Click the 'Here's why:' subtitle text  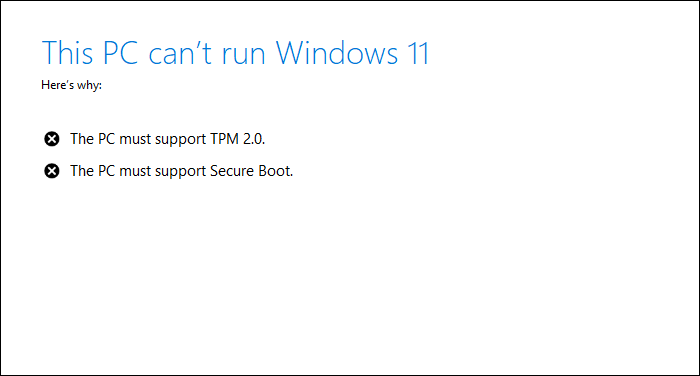coord(71,85)
